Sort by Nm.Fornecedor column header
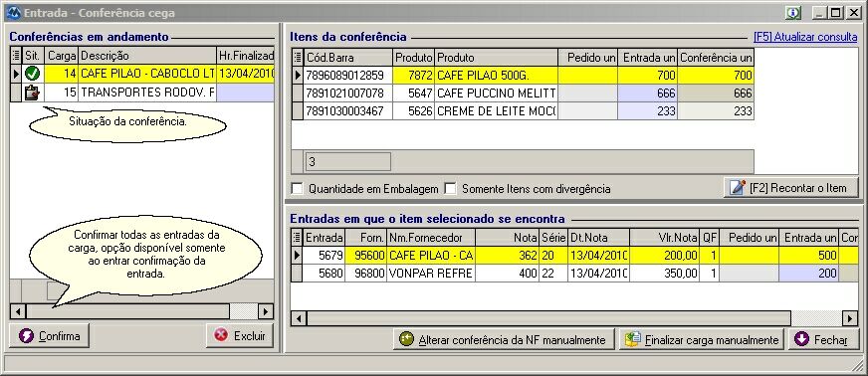Image resolution: width=868 pixels, height=376 pixels. tap(431, 238)
